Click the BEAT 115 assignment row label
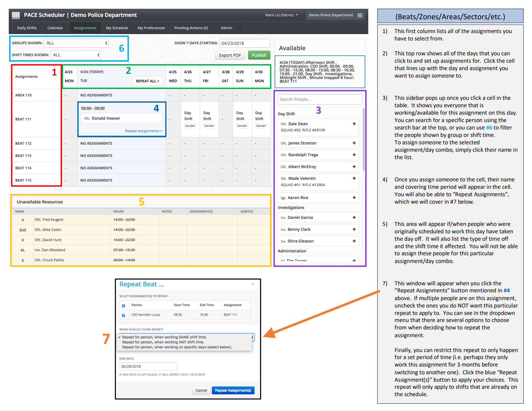 23,180
